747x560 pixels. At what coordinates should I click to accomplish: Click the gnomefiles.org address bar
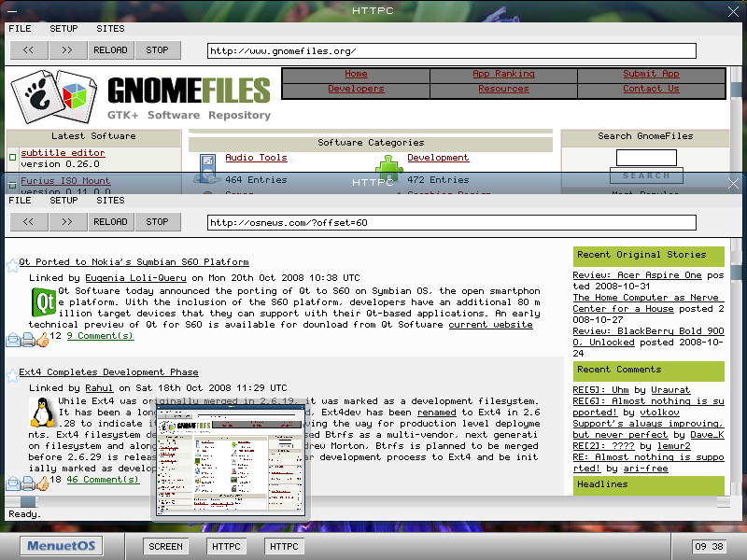click(452, 51)
